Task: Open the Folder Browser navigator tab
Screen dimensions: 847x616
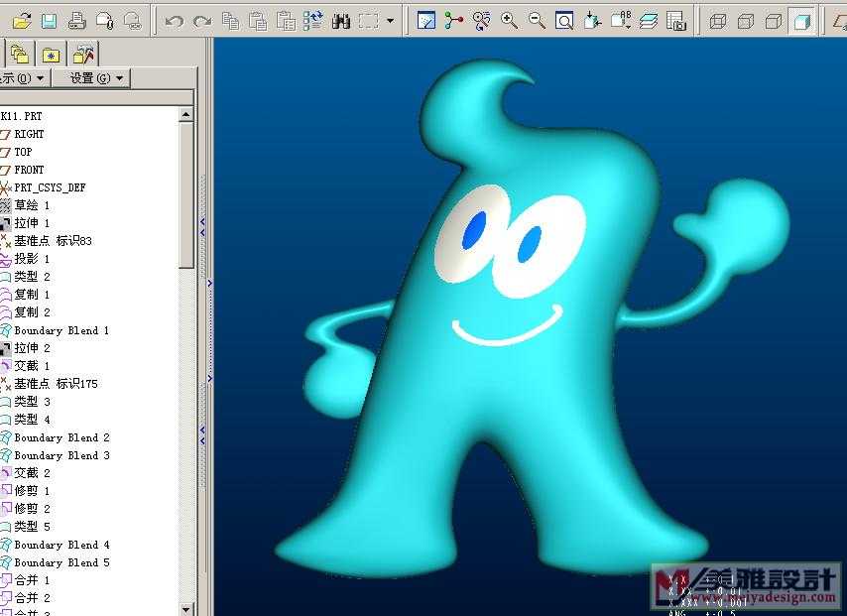Action: pyautogui.click(x=20, y=54)
